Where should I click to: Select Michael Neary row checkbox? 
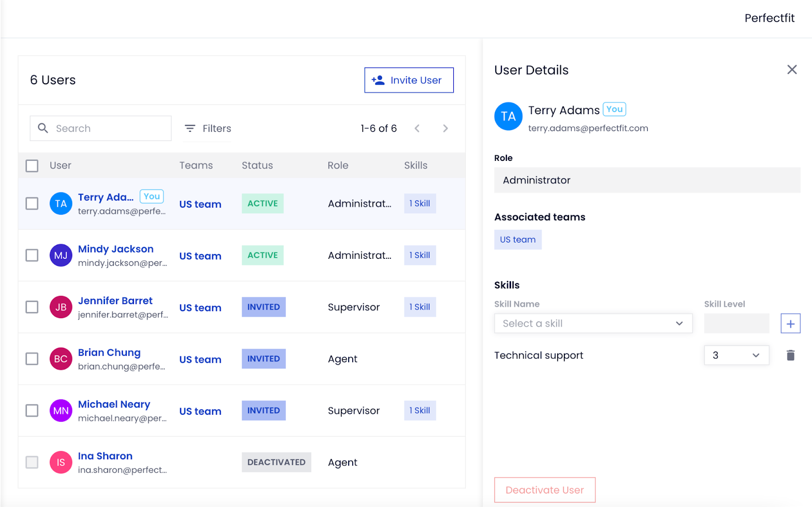pos(32,411)
